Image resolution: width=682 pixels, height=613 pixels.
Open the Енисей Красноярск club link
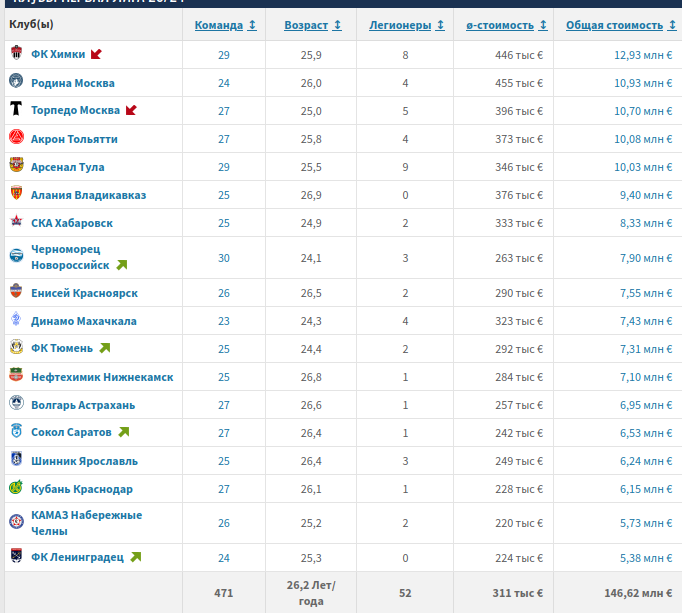pos(84,293)
